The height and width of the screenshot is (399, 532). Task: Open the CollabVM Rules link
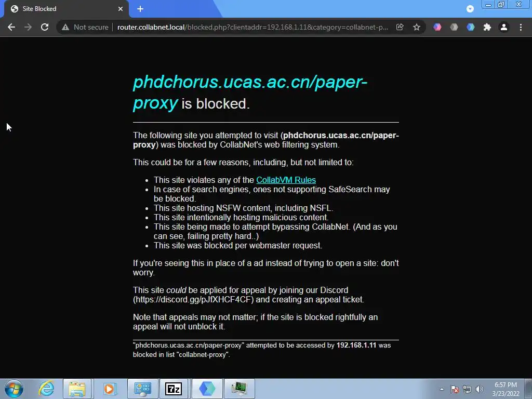286,180
